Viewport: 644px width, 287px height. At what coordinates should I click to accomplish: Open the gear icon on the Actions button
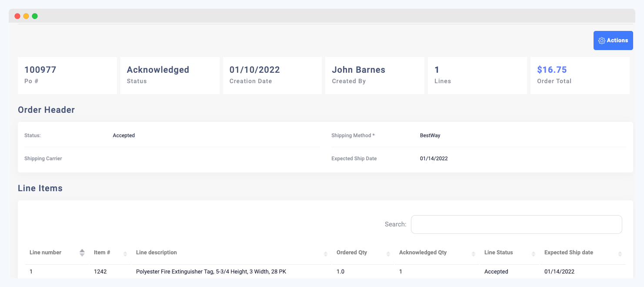(x=602, y=40)
